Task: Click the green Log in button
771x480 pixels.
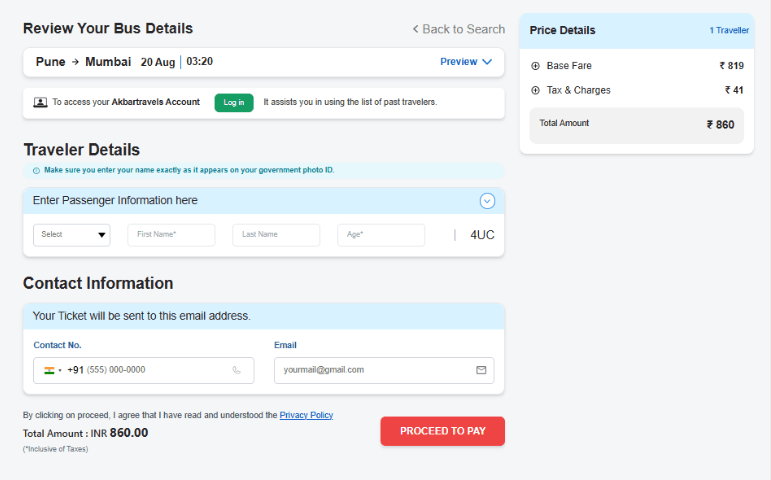Action: (x=234, y=103)
